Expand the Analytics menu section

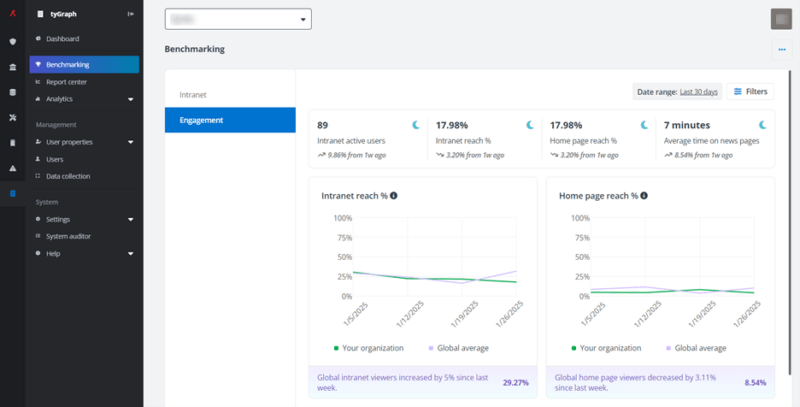click(x=130, y=99)
